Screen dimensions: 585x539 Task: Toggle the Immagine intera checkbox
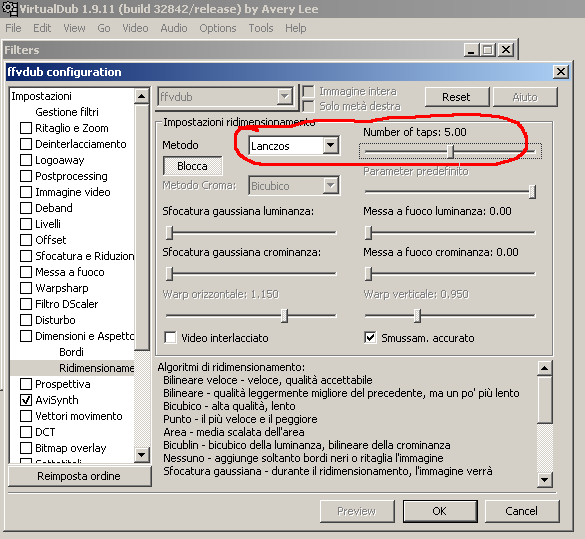coord(308,91)
